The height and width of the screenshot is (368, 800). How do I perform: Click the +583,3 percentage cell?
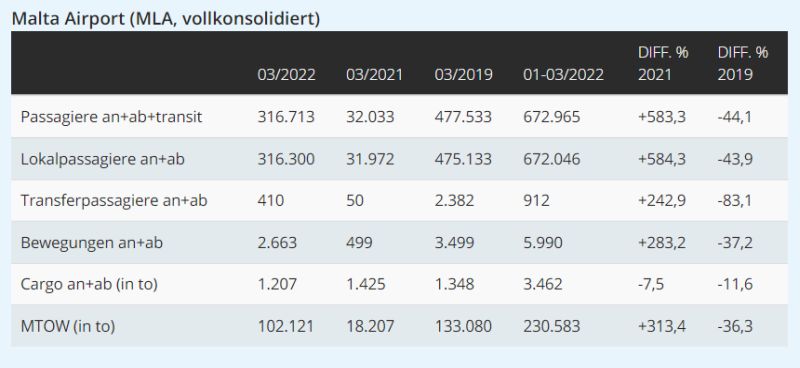[x=662, y=117]
